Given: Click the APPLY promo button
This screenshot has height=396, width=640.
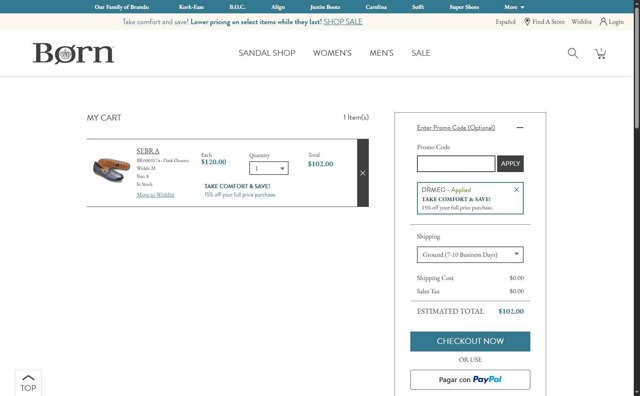Looking at the screenshot, I should click(x=510, y=164).
